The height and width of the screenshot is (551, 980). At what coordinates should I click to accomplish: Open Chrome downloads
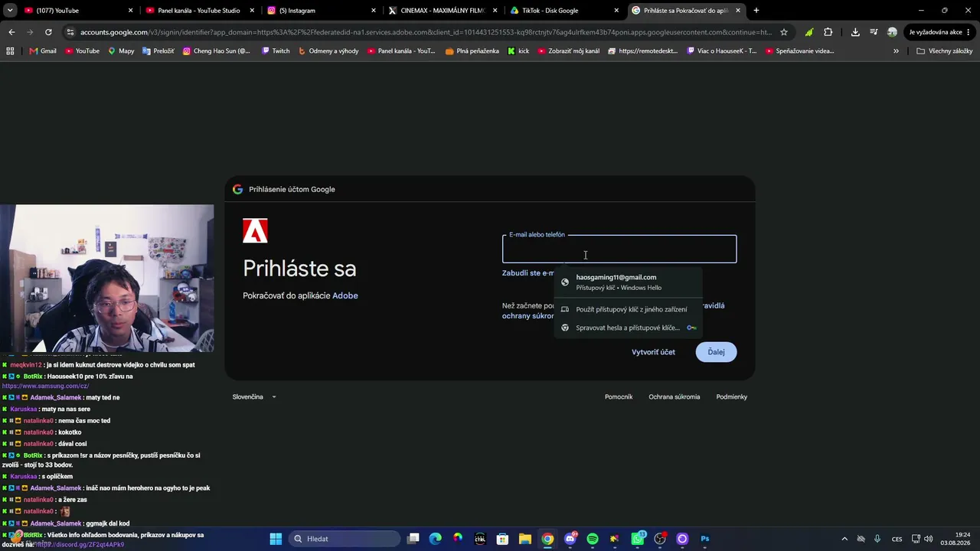point(855,32)
